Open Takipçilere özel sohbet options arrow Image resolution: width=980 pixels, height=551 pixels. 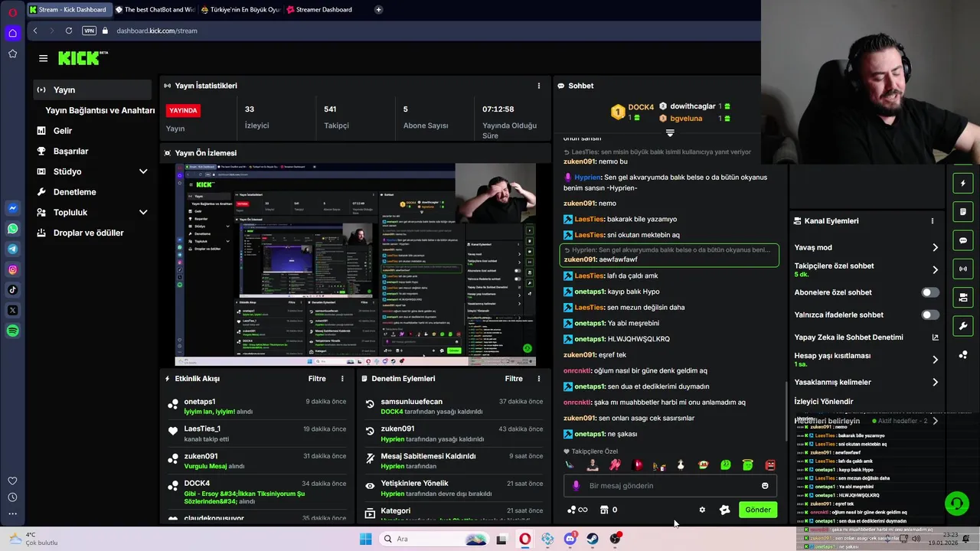coord(935,269)
